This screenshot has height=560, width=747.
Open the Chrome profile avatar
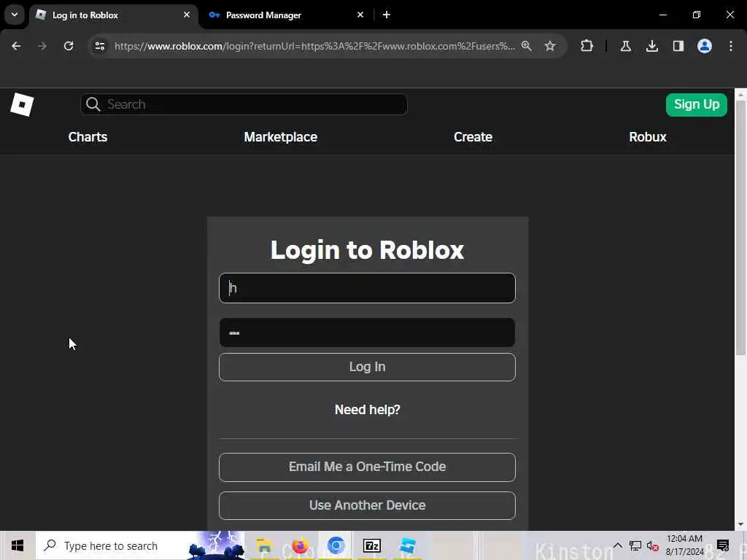click(x=705, y=46)
